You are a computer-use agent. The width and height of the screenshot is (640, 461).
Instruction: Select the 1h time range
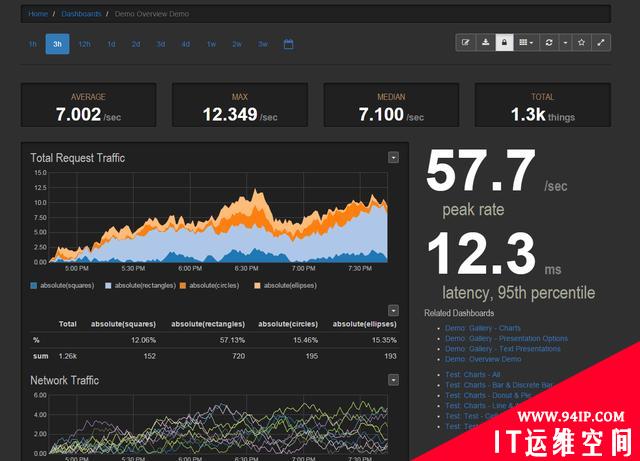click(x=32, y=44)
